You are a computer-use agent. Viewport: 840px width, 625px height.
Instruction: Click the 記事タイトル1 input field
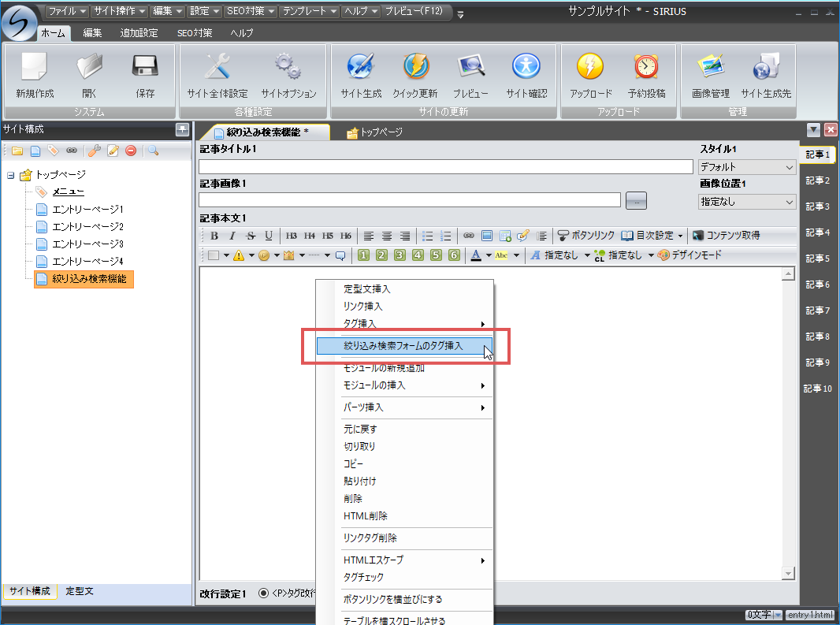click(445, 166)
